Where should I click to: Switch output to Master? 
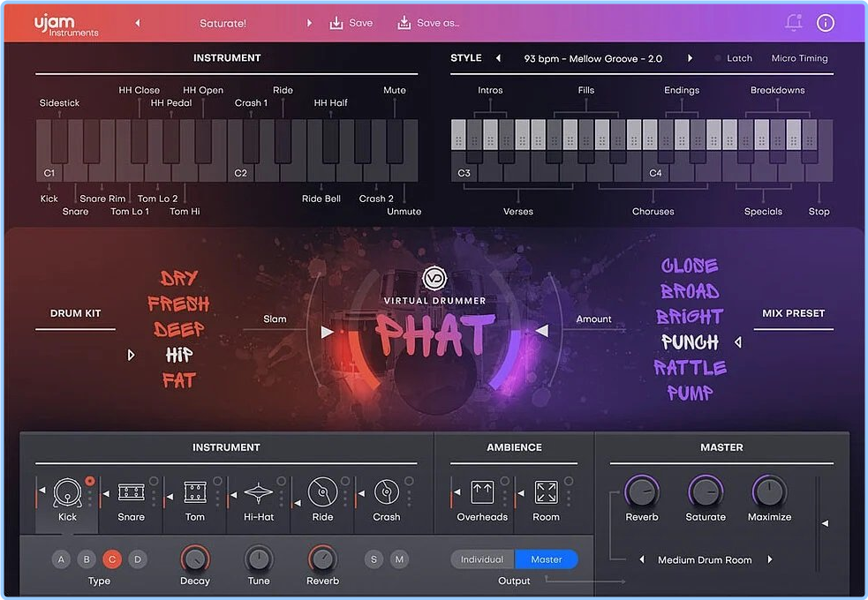point(547,559)
